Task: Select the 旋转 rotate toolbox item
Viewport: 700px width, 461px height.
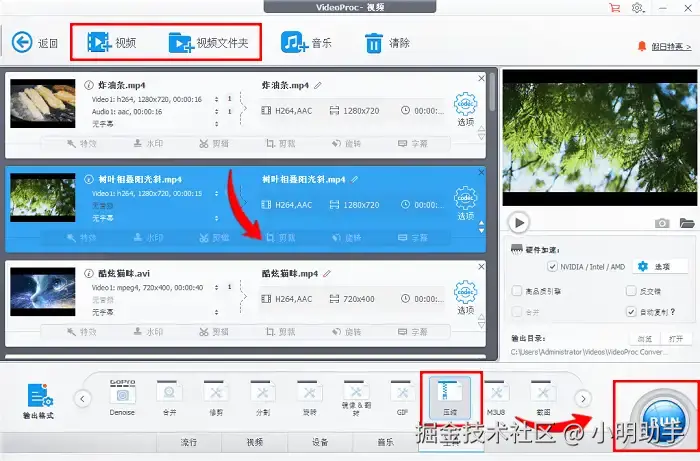Action: pos(309,398)
